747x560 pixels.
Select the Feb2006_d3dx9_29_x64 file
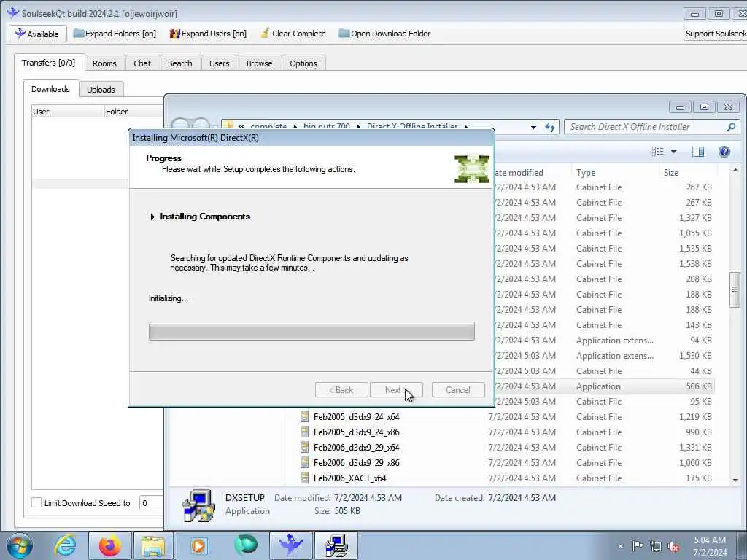point(356,447)
